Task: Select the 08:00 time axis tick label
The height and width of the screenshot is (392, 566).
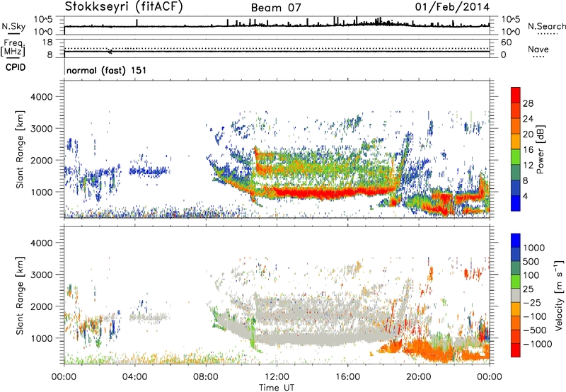Action: tap(206, 377)
